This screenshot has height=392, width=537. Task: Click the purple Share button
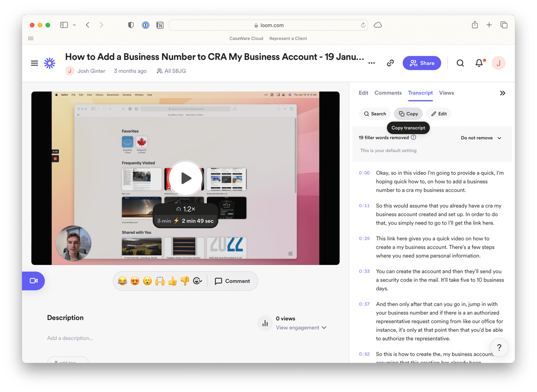pos(422,63)
